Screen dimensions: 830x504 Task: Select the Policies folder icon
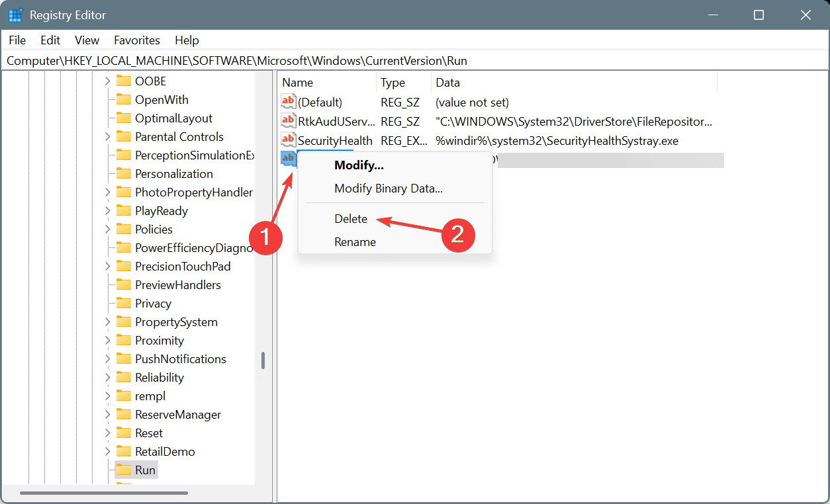point(123,230)
